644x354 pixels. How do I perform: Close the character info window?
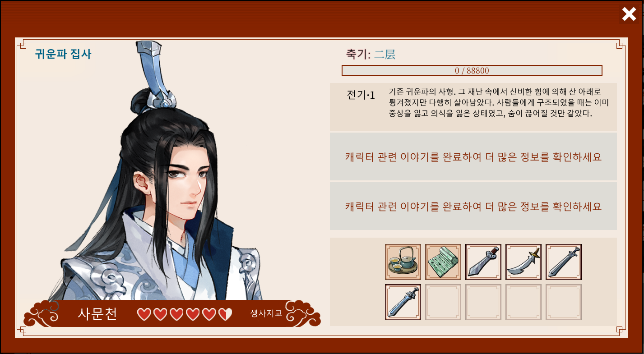(629, 14)
